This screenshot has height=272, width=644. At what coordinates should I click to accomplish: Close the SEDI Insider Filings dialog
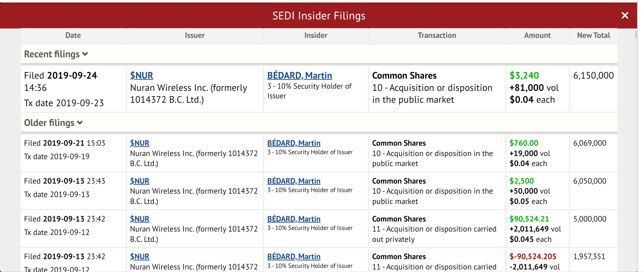(x=625, y=15)
